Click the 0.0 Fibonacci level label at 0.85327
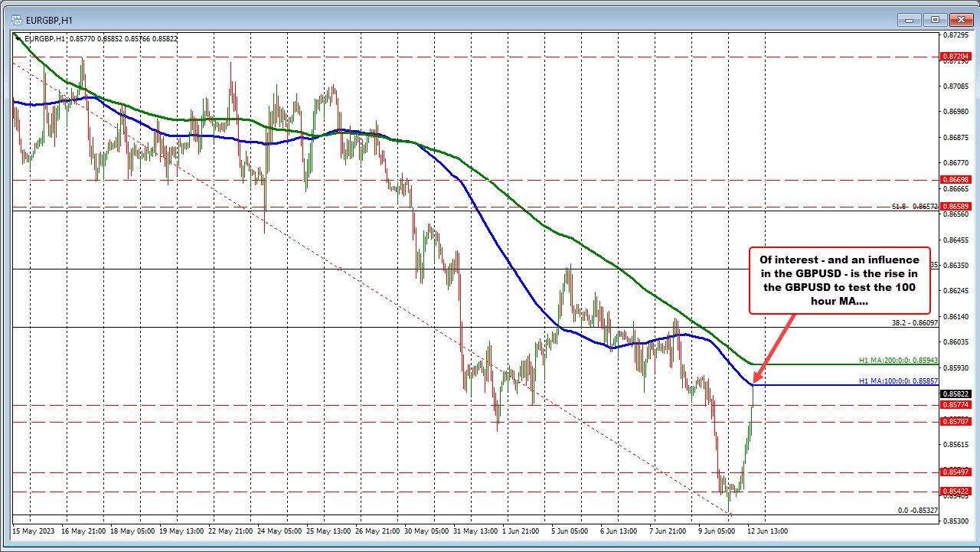 [917, 510]
